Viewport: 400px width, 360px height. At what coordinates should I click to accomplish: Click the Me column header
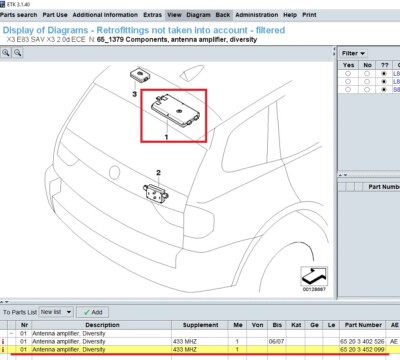click(238, 325)
